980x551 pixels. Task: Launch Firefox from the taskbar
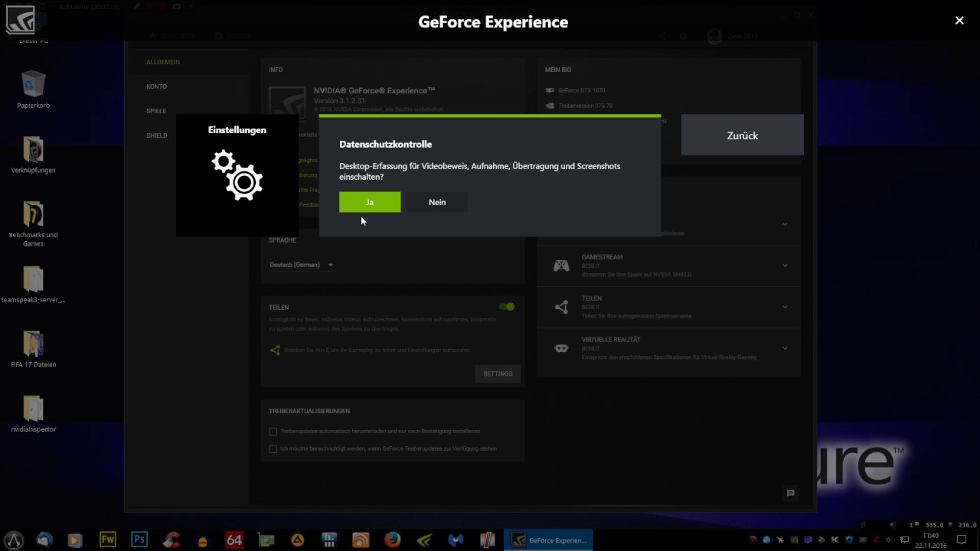(392, 540)
